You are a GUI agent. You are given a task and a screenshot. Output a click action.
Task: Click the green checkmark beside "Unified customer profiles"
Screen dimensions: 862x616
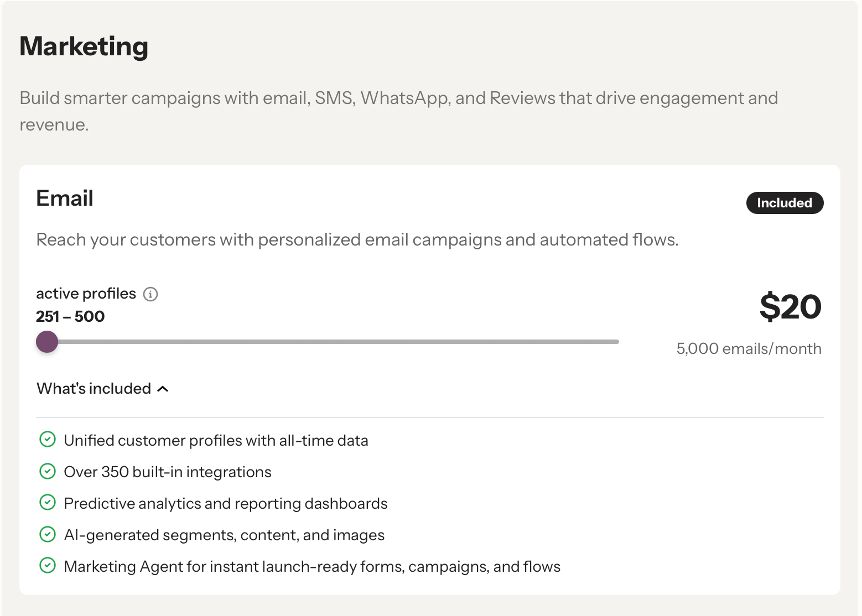48,440
